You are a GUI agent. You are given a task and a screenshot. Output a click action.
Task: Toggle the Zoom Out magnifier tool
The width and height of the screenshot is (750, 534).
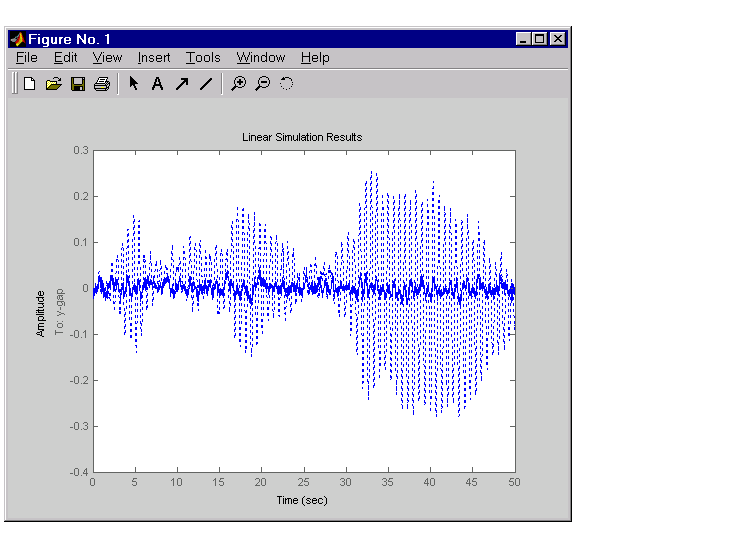coord(262,84)
